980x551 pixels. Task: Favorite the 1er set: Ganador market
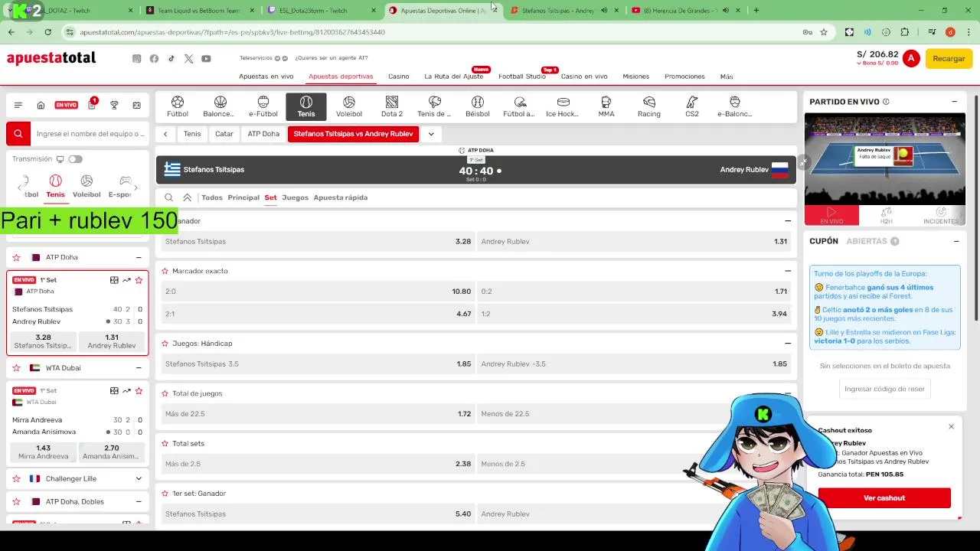tap(165, 494)
